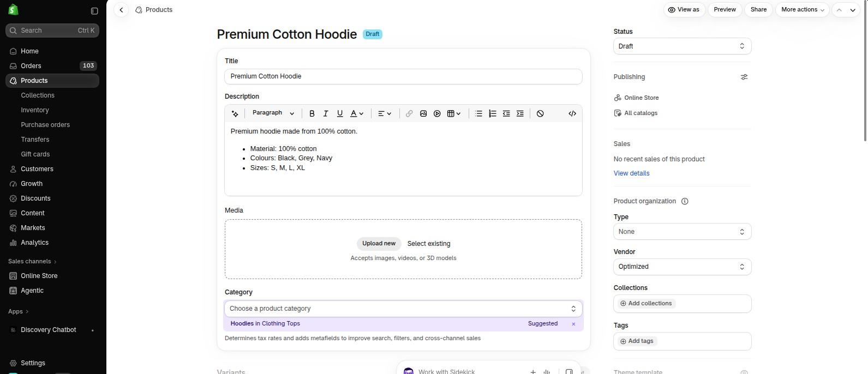This screenshot has height=374, width=868.
Task: Click the Preview button
Action: (x=725, y=10)
